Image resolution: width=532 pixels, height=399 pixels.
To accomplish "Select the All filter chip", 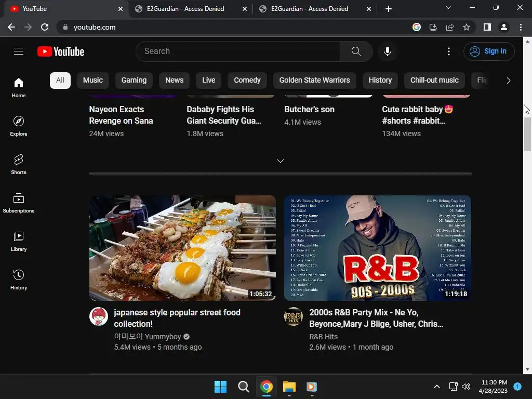I will 60,81.
